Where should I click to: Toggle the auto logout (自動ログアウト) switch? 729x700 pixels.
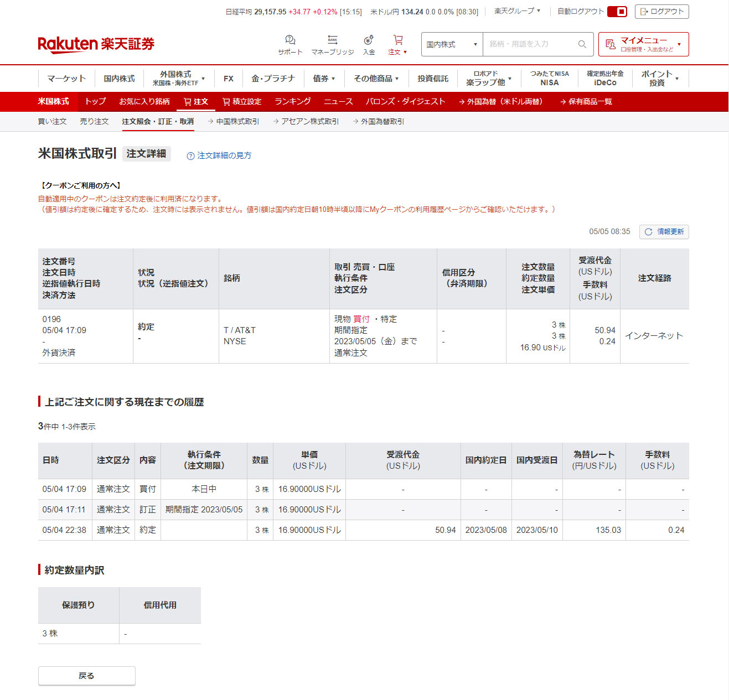pos(617,12)
